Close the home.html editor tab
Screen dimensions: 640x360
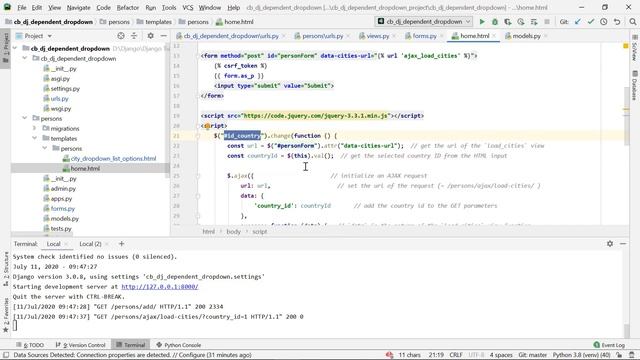pos(494,36)
